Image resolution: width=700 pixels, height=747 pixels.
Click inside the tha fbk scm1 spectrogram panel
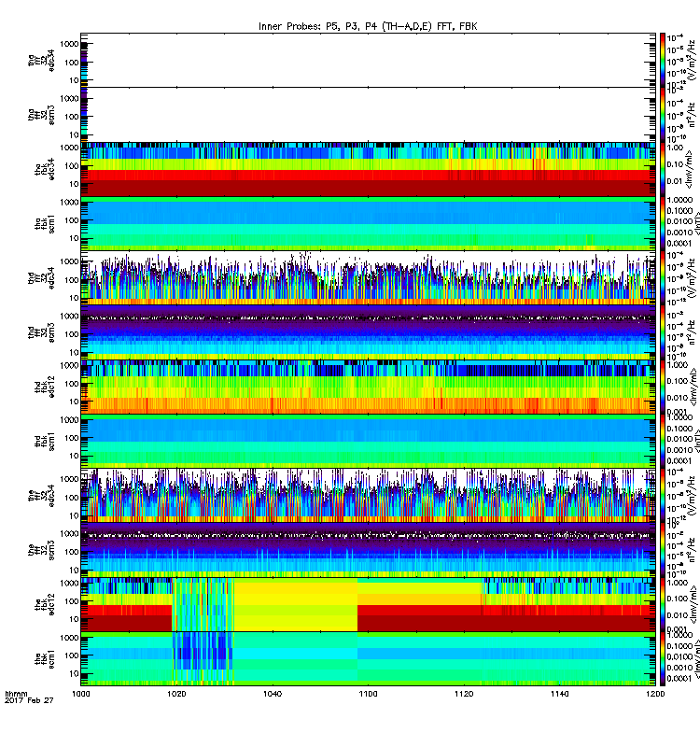[368, 223]
